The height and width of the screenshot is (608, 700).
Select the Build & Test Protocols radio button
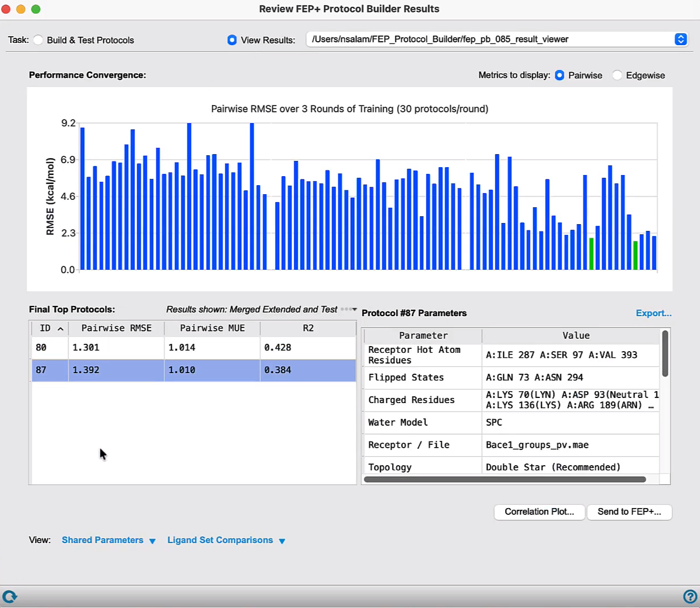(38, 40)
